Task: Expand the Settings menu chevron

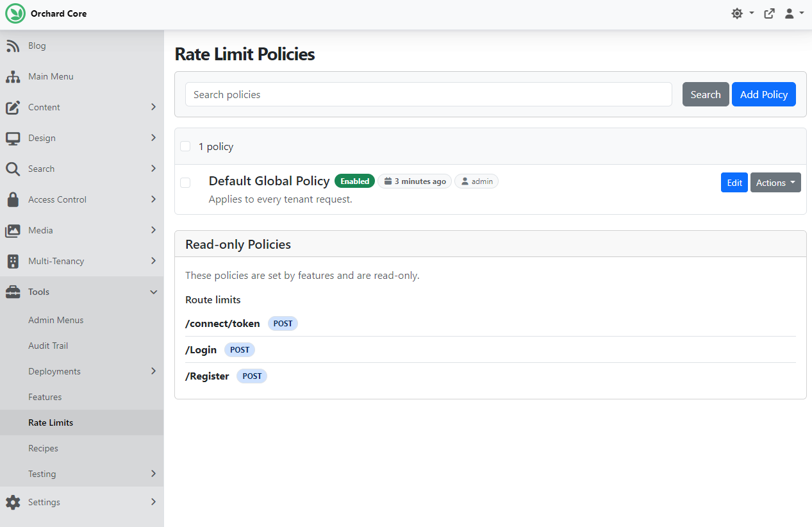Action: [x=153, y=502]
